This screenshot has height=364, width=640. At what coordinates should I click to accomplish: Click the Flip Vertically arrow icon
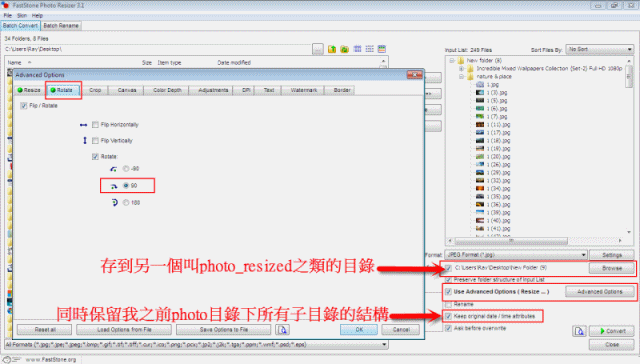[85, 140]
